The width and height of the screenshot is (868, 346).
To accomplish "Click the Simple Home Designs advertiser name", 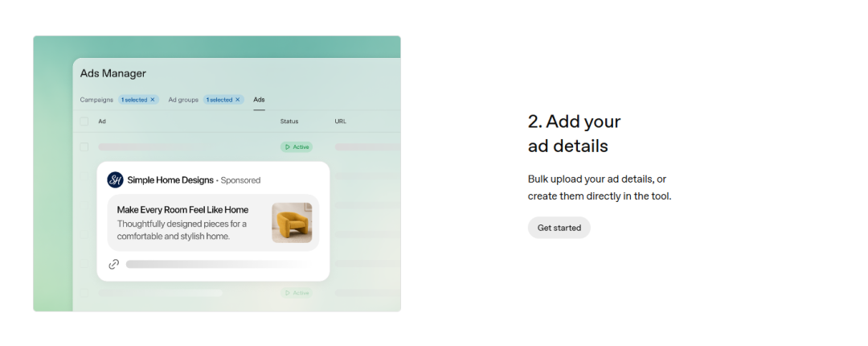I will tap(170, 180).
